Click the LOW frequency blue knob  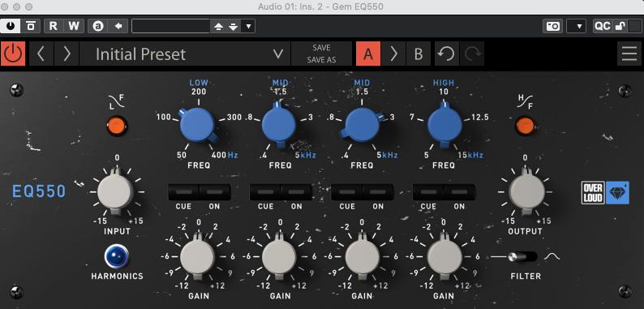198,125
